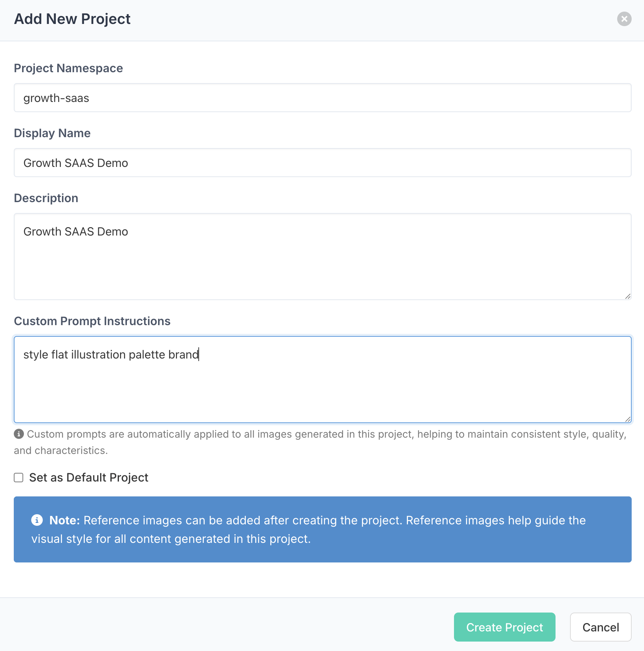
Task: Click the Description label
Action: pos(46,198)
